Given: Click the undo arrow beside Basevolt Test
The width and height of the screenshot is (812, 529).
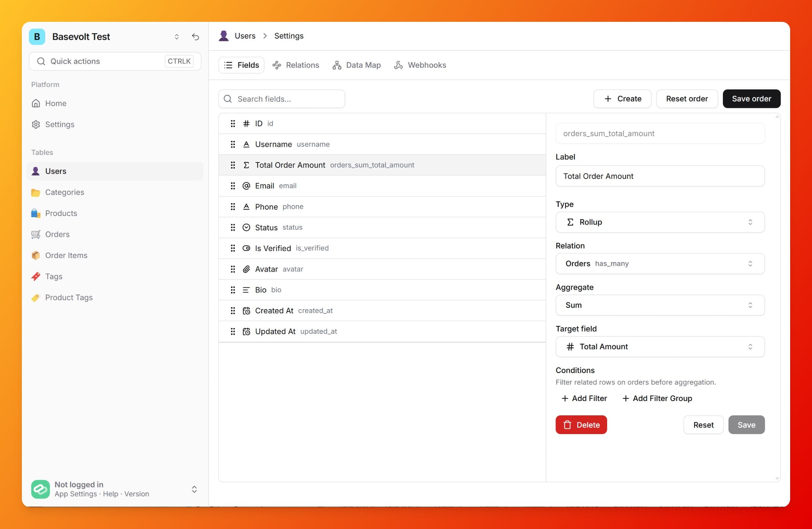Looking at the screenshot, I should point(195,37).
